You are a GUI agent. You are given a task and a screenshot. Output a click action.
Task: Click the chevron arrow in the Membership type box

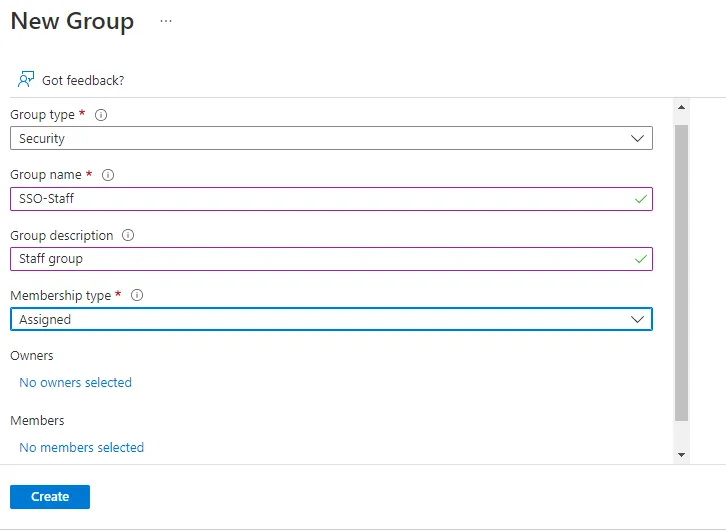(638, 319)
